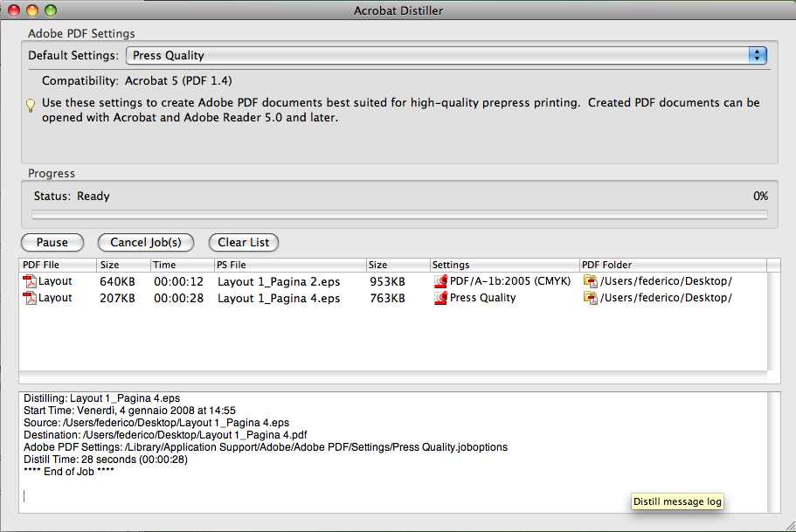Click the Size header next to PS File
The height and width of the screenshot is (532, 796).
tap(398, 265)
